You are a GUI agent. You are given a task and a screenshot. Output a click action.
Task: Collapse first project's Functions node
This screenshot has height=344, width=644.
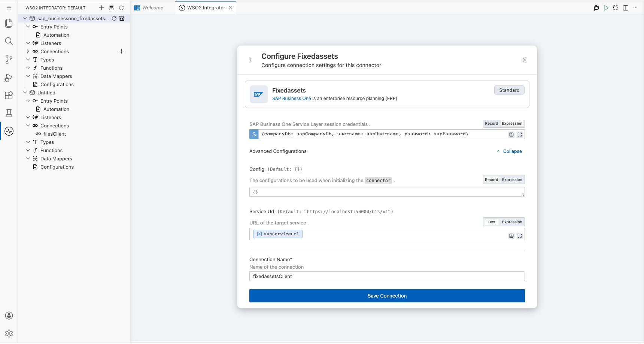coord(28,68)
